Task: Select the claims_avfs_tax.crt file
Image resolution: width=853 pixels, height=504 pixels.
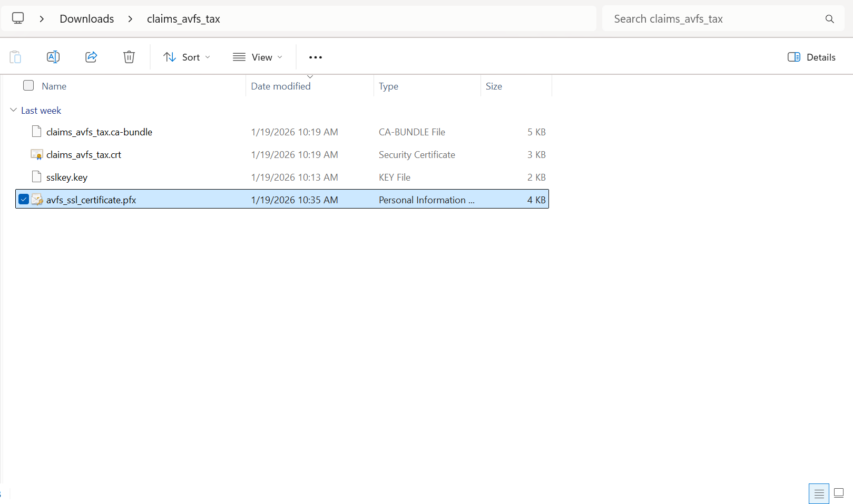Action: 84,155
